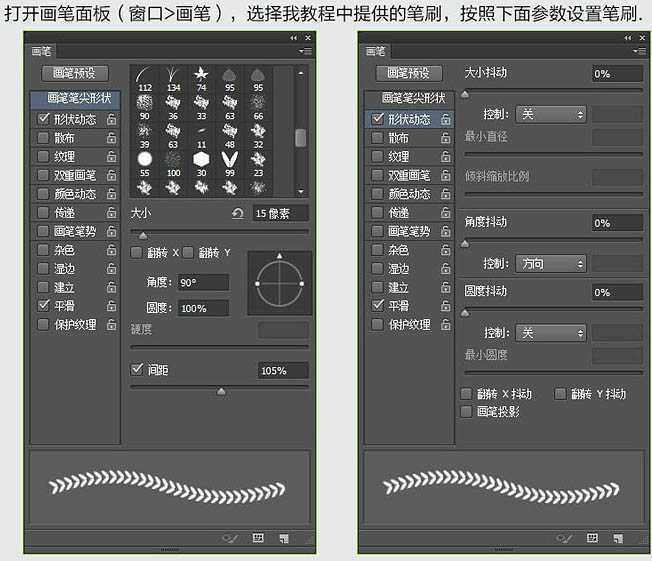
Task: Pick the V-shaped 99 brush tip
Action: click(230, 164)
